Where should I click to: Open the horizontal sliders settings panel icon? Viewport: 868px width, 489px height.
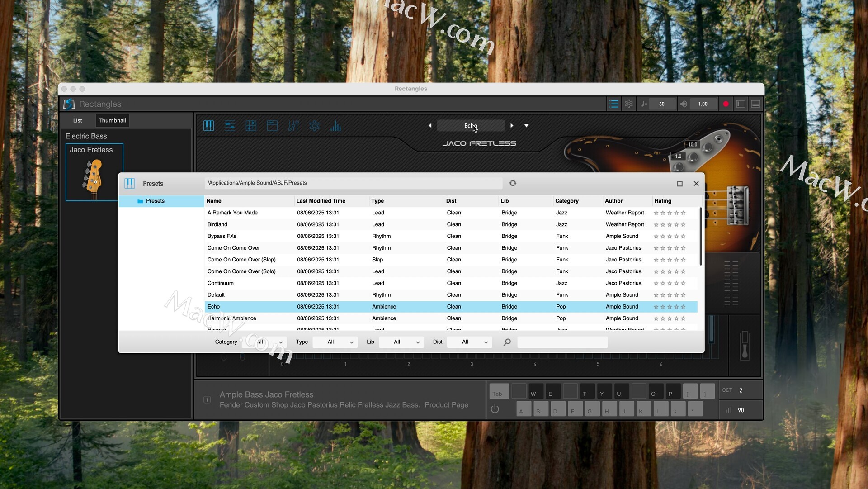[230, 126]
